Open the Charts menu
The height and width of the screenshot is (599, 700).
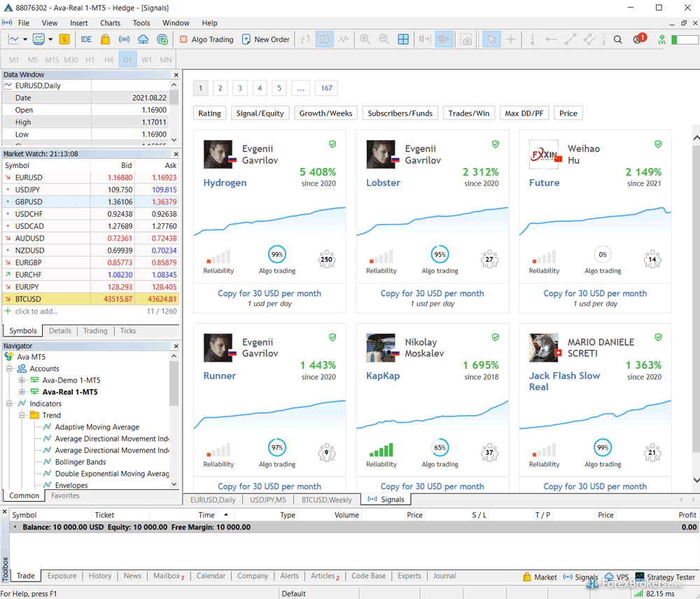pos(110,23)
